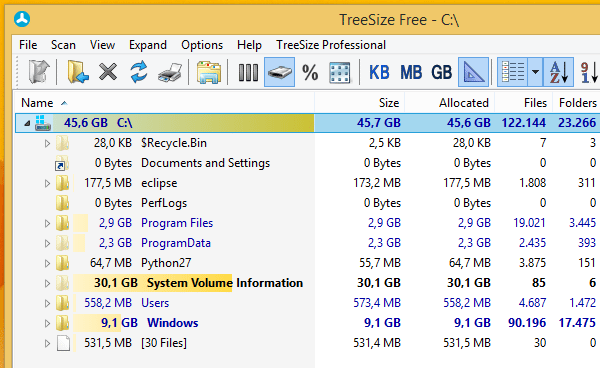Click the 90.196 files value

[527, 323]
